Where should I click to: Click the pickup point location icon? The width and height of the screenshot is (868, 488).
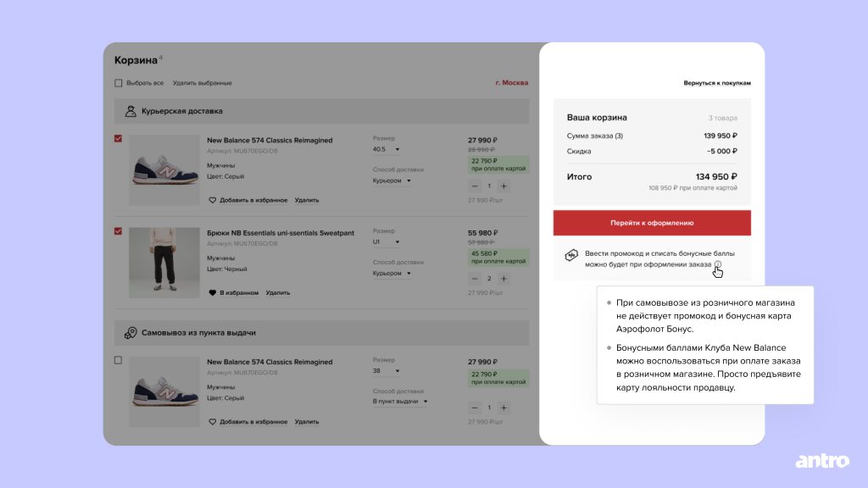[x=131, y=333]
